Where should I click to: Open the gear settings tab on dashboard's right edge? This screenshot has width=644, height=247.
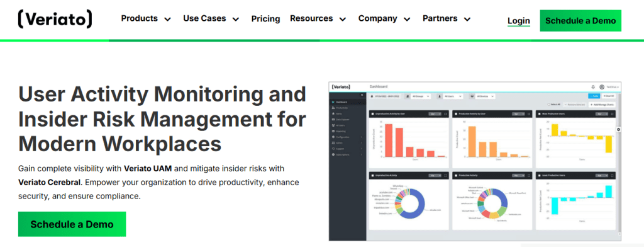(619, 129)
